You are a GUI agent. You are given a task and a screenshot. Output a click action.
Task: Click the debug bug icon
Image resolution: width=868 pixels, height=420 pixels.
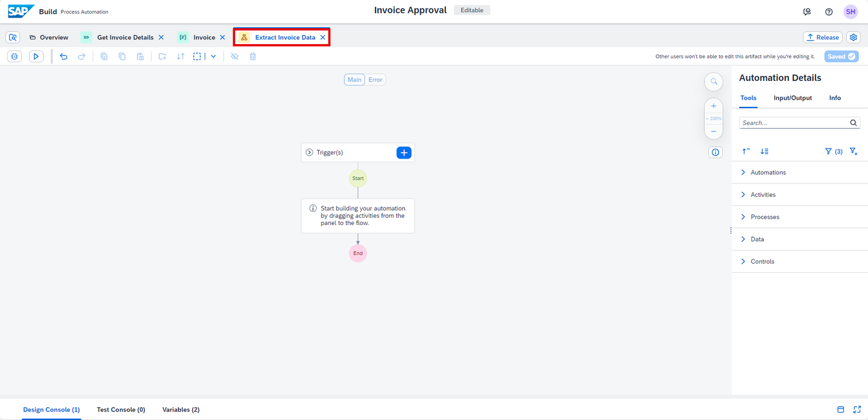(x=15, y=56)
